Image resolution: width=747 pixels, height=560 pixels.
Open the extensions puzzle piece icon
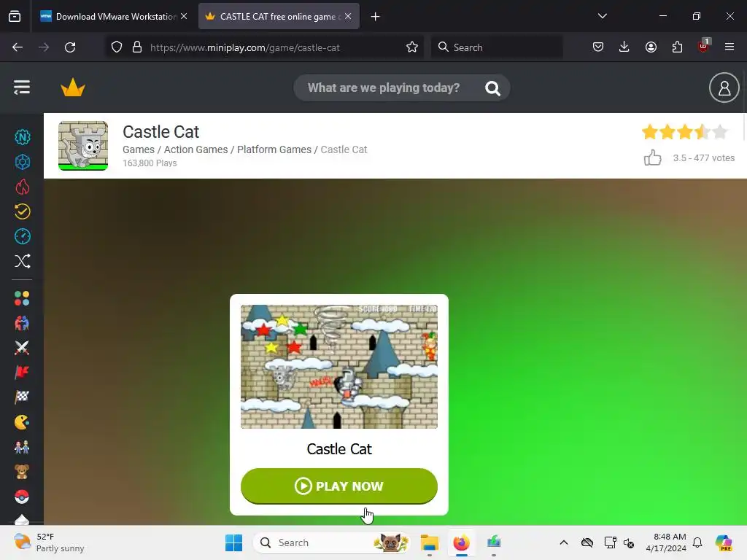pyautogui.click(x=677, y=47)
